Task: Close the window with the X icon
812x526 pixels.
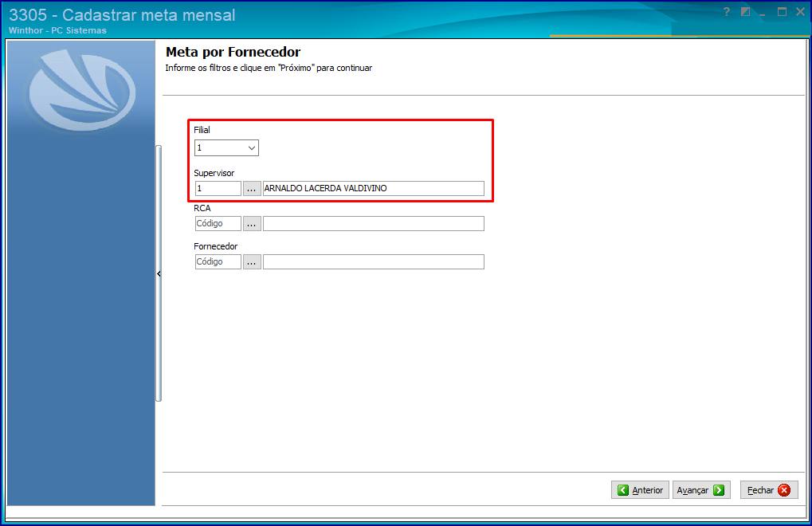Action: (x=800, y=12)
